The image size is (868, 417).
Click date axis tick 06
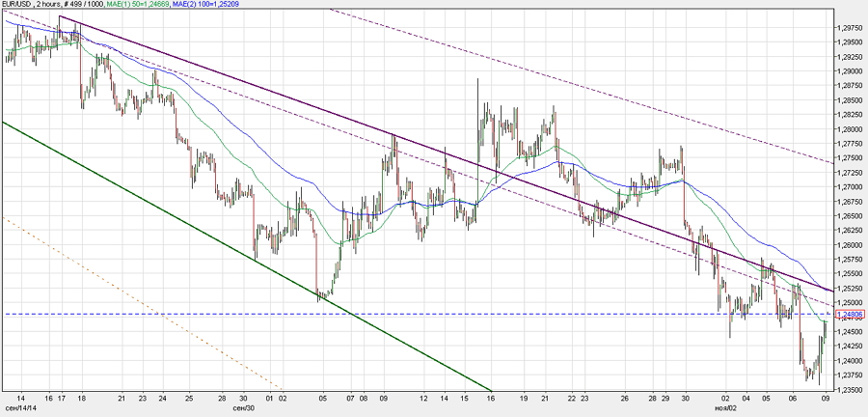793,398
